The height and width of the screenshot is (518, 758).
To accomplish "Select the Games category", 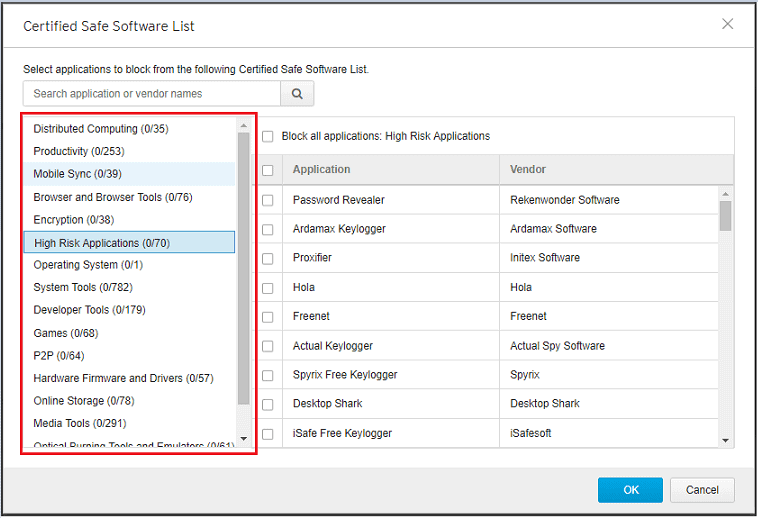I will (x=65, y=333).
